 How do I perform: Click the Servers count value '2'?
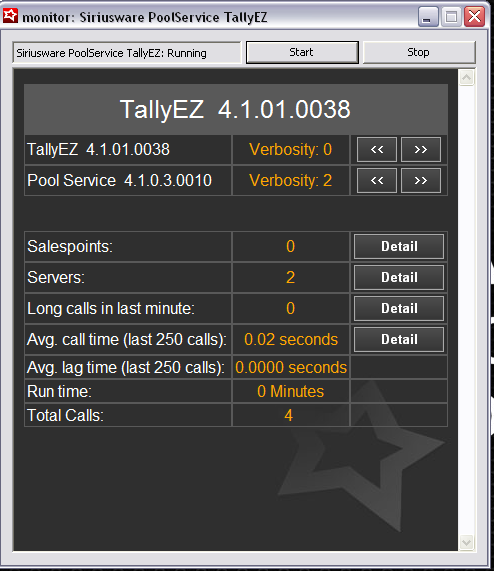click(x=291, y=277)
